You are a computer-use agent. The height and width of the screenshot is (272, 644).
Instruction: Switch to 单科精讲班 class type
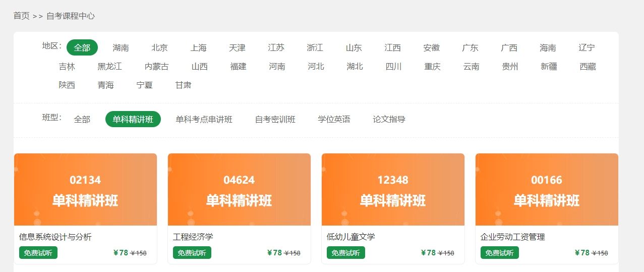[x=133, y=119]
